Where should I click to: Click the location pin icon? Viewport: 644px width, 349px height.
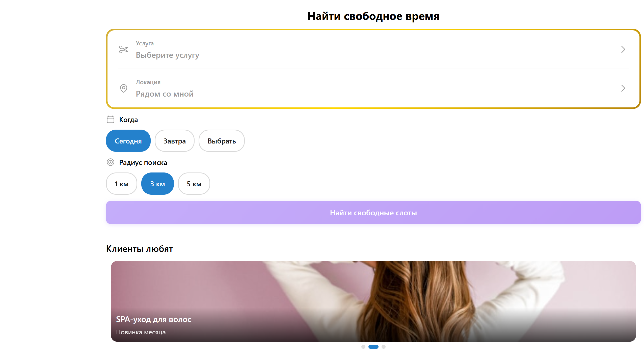tap(124, 88)
